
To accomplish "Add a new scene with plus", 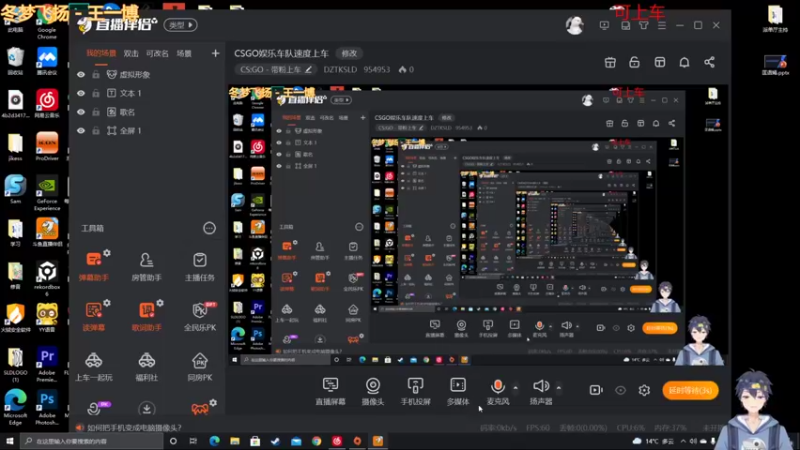I will click(215, 53).
